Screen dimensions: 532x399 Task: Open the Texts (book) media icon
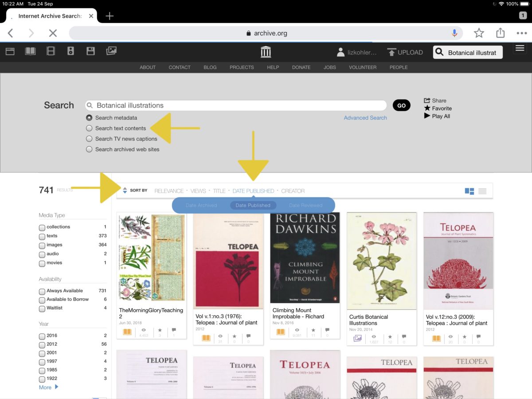click(30, 51)
